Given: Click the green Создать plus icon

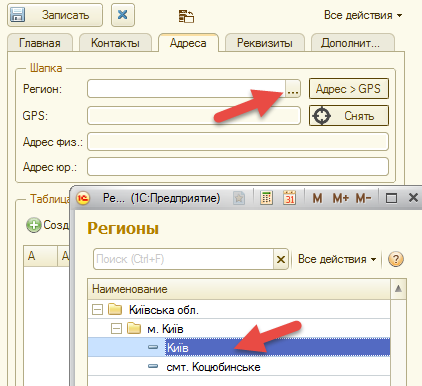Looking at the screenshot, I should pyautogui.click(x=34, y=225).
